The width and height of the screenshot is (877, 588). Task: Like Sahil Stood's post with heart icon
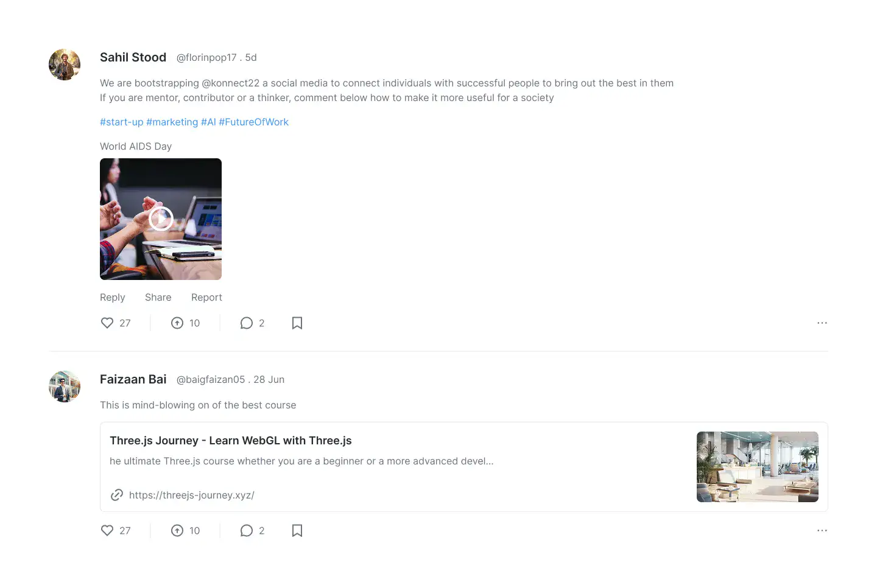107,323
